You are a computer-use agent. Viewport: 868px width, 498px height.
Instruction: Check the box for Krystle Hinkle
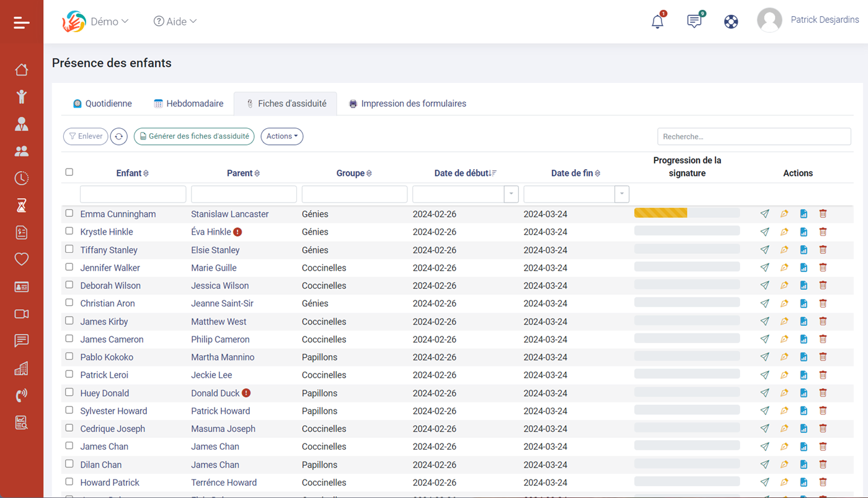(x=69, y=231)
